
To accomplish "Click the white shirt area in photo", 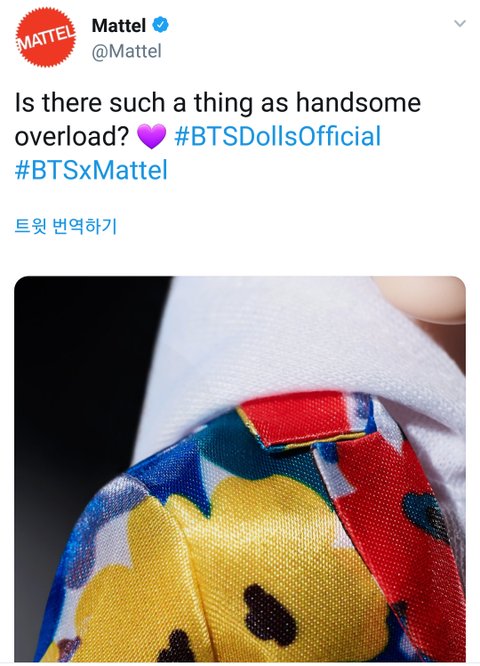I will (x=297, y=340).
